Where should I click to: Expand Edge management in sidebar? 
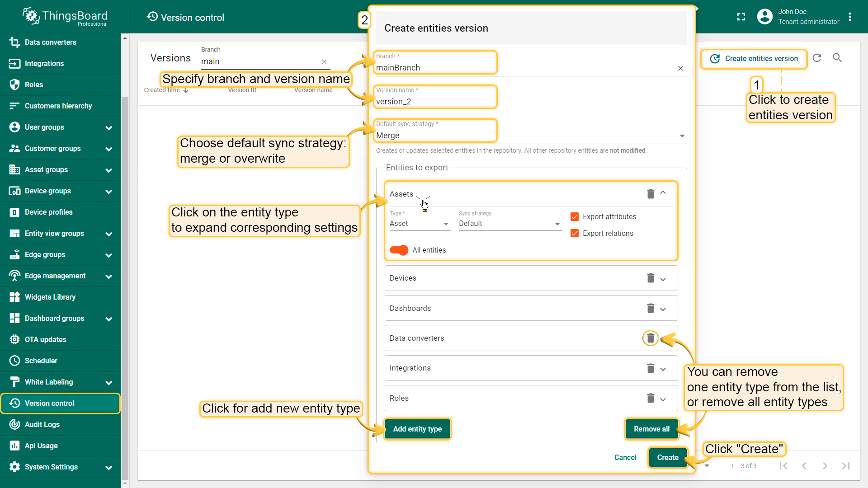pyautogui.click(x=108, y=277)
